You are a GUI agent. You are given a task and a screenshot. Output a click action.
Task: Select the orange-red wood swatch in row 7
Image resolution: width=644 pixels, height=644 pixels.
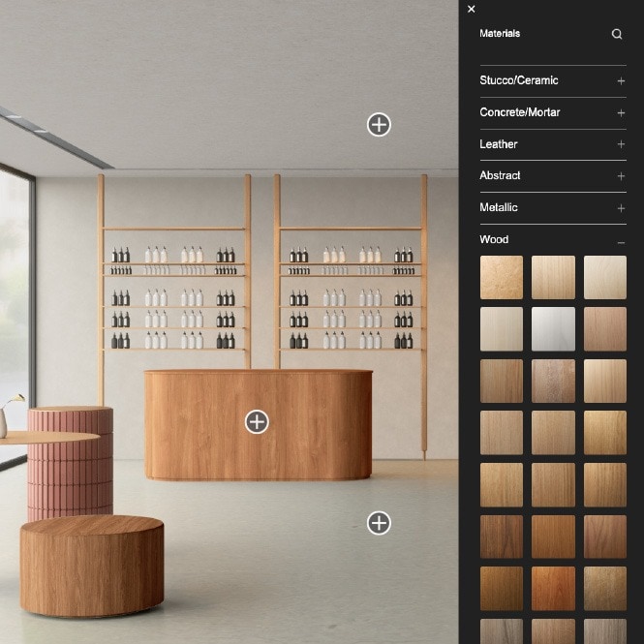click(553, 588)
